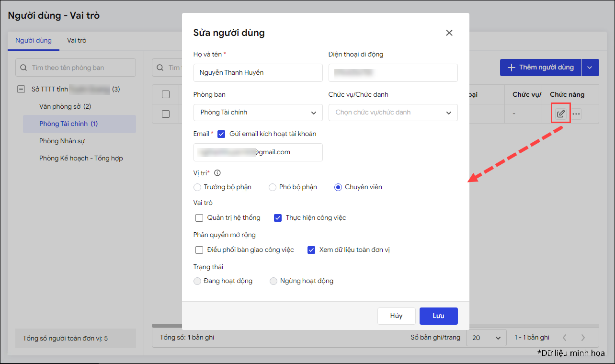Click the Họ và tên input field
This screenshot has height=364, width=615.
[x=258, y=73]
